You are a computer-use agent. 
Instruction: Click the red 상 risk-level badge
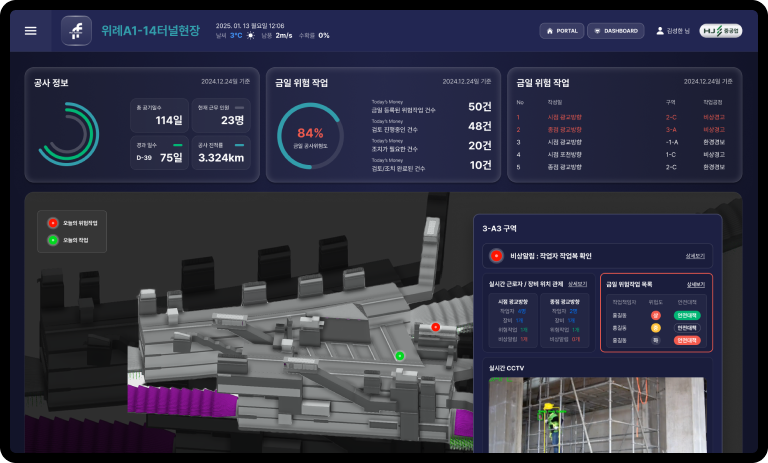(x=655, y=316)
